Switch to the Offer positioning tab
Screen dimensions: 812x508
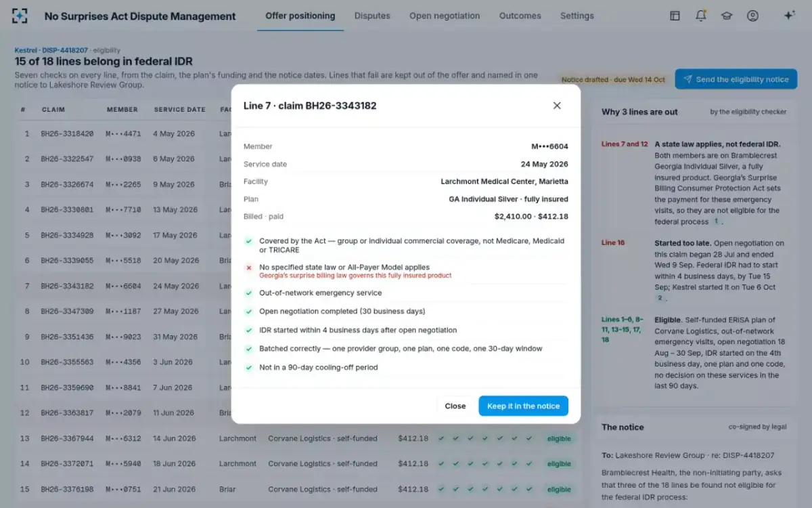click(300, 16)
